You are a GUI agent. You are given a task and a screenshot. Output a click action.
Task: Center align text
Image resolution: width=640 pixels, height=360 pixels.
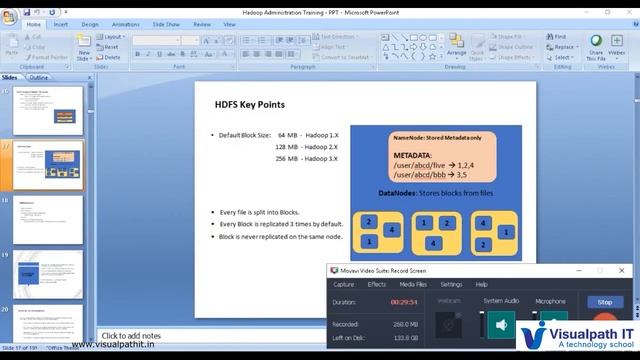tap(256, 54)
